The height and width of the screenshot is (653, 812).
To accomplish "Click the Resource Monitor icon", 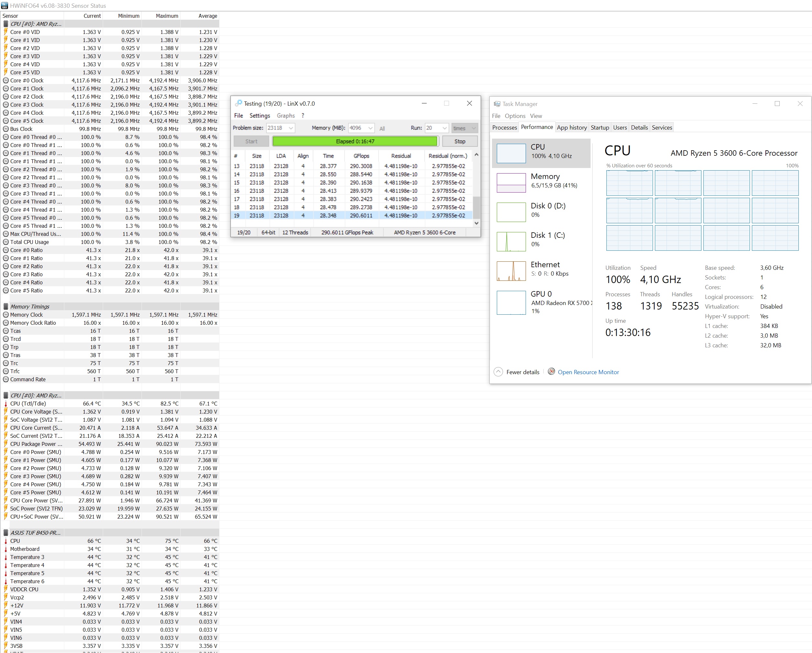I will (551, 372).
